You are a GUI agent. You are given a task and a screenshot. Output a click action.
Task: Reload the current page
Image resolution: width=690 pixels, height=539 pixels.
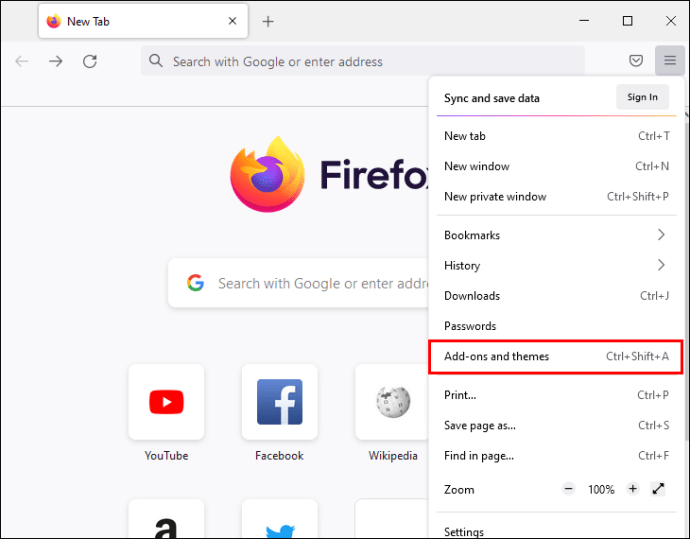pos(90,61)
